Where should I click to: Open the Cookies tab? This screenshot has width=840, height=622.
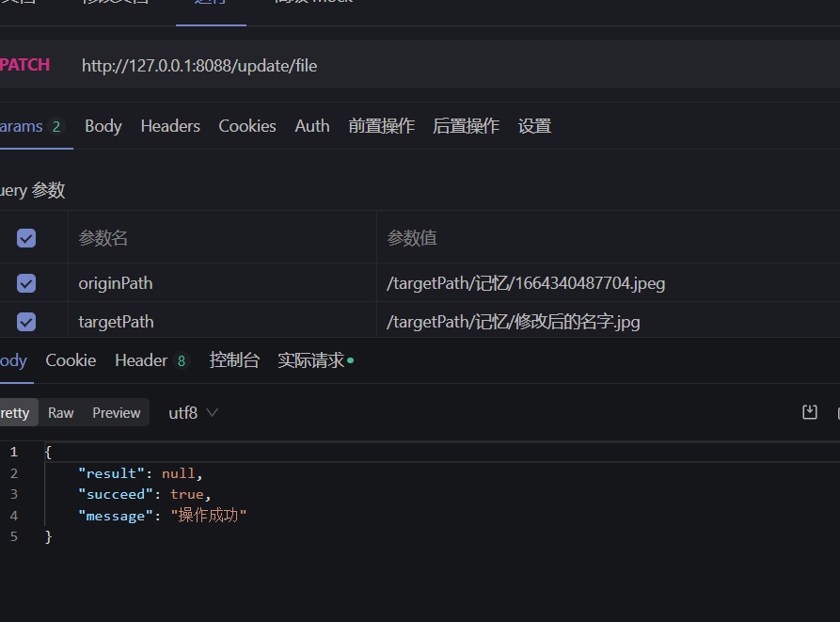(x=246, y=125)
